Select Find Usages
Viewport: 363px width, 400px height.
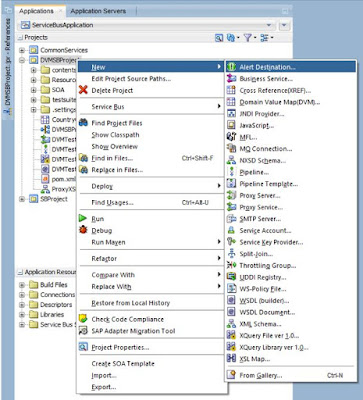[x=151, y=202]
